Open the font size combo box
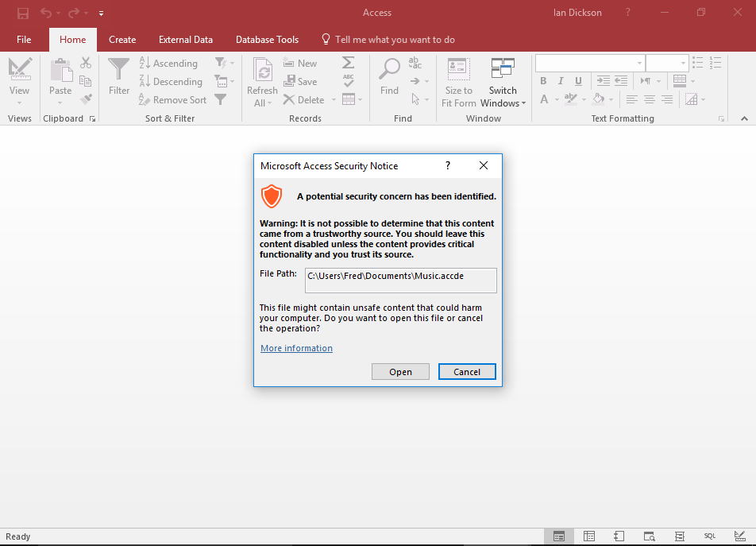The image size is (756, 546). [x=667, y=64]
